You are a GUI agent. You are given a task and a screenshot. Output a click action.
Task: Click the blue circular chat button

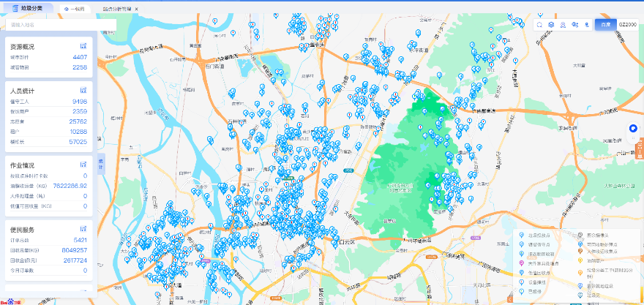click(634, 129)
